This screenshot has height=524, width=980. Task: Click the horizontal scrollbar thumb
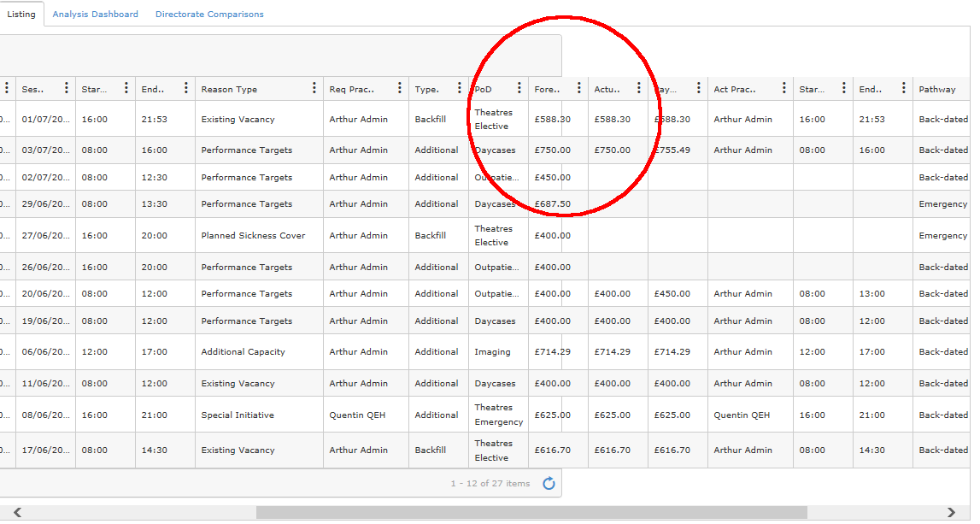pyautogui.click(x=531, y=512)
